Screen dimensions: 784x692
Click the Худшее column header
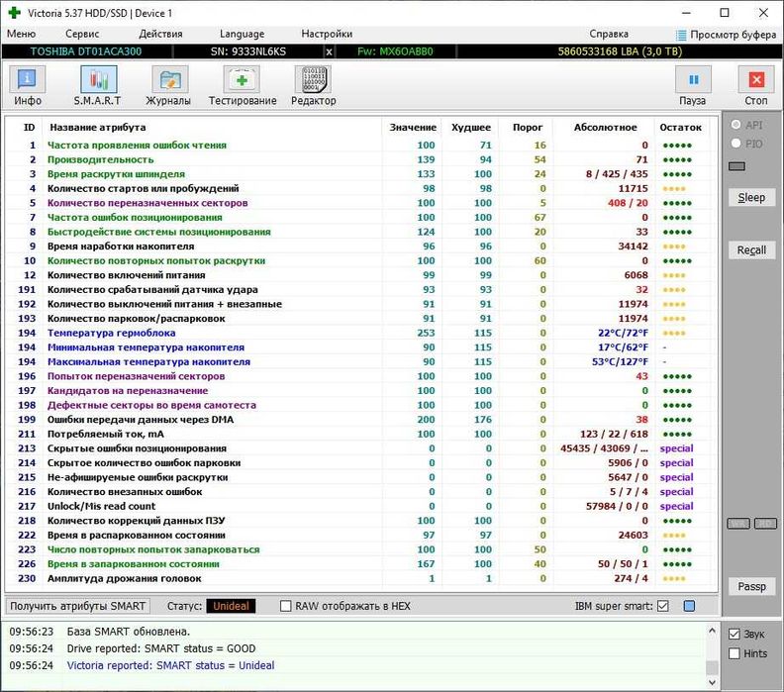471,128
